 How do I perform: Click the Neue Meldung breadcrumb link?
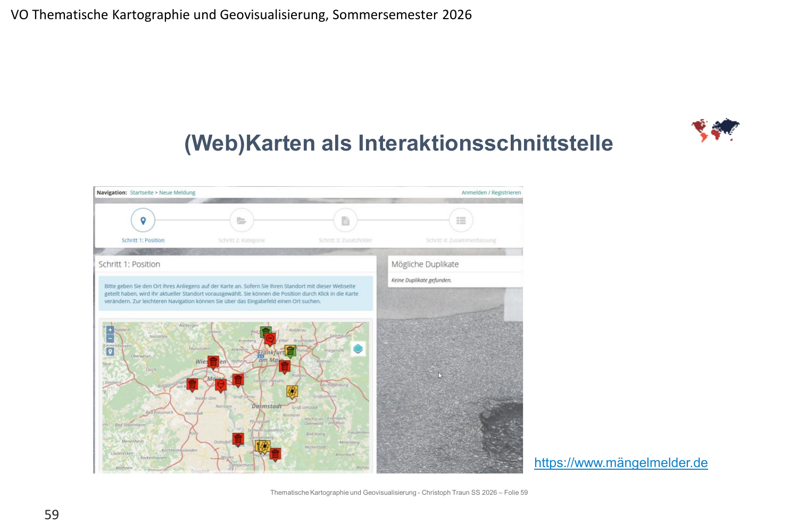click(177, 193)
